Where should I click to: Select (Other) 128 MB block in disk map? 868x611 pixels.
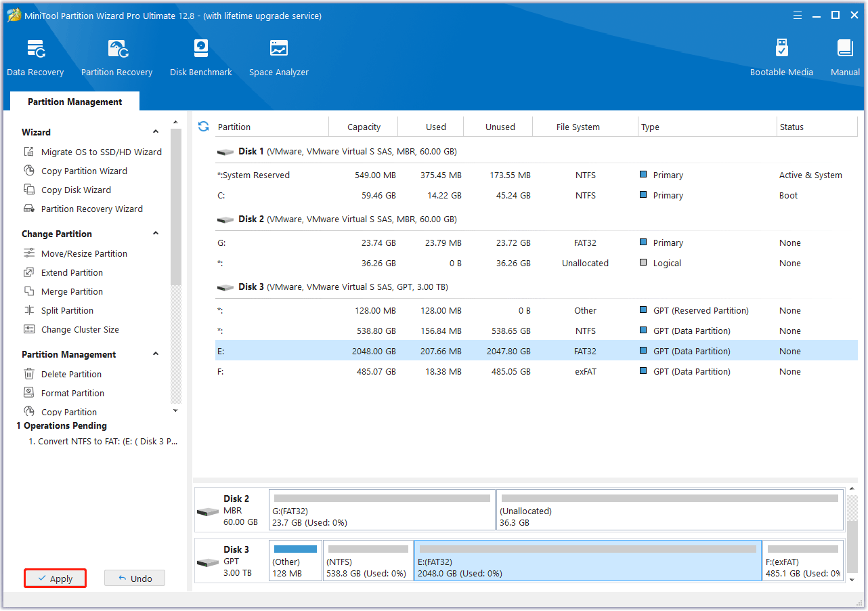click(295, 560)
